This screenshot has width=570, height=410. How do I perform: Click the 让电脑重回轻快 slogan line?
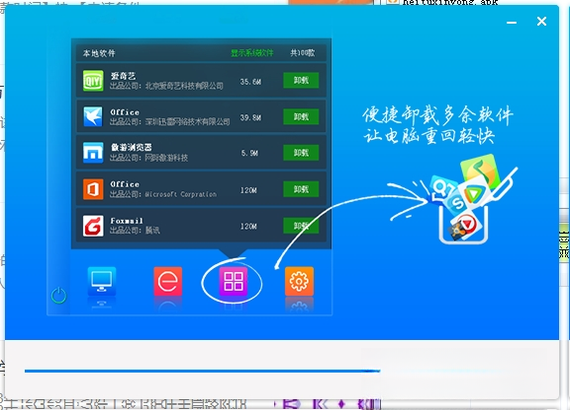[x=429, y=136]
